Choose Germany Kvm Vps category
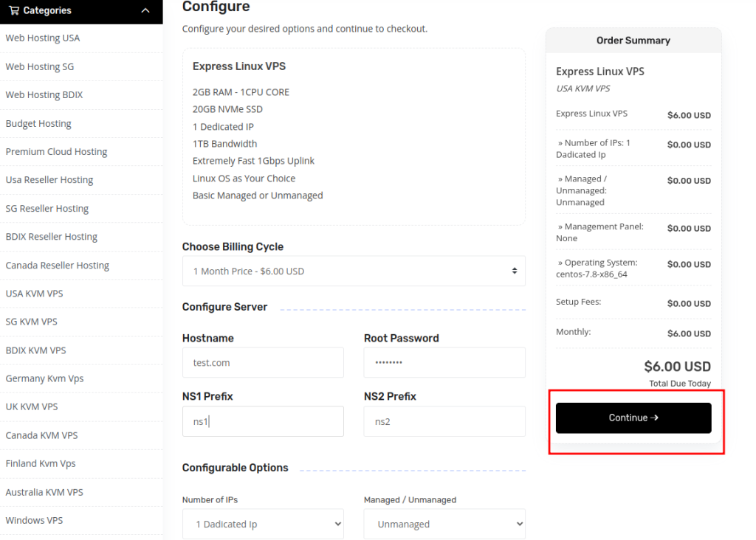This screenshot has width=756, height=540. 44,378
